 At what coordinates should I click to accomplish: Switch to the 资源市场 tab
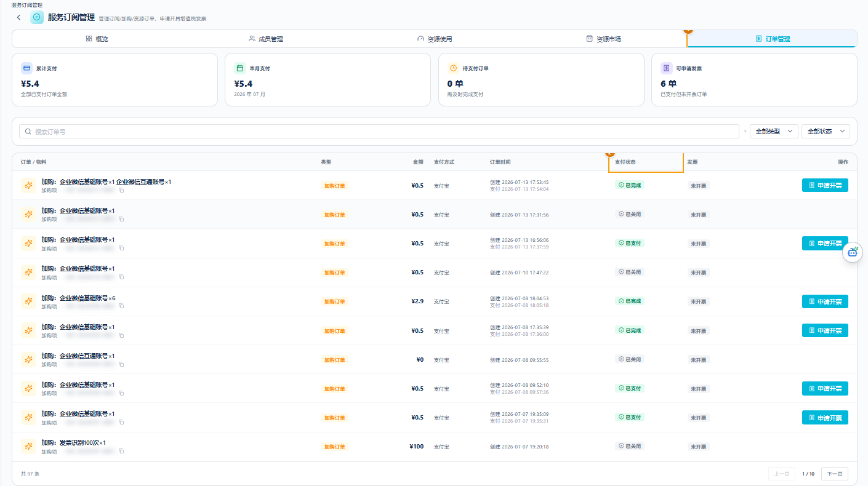tap(603, 39)
